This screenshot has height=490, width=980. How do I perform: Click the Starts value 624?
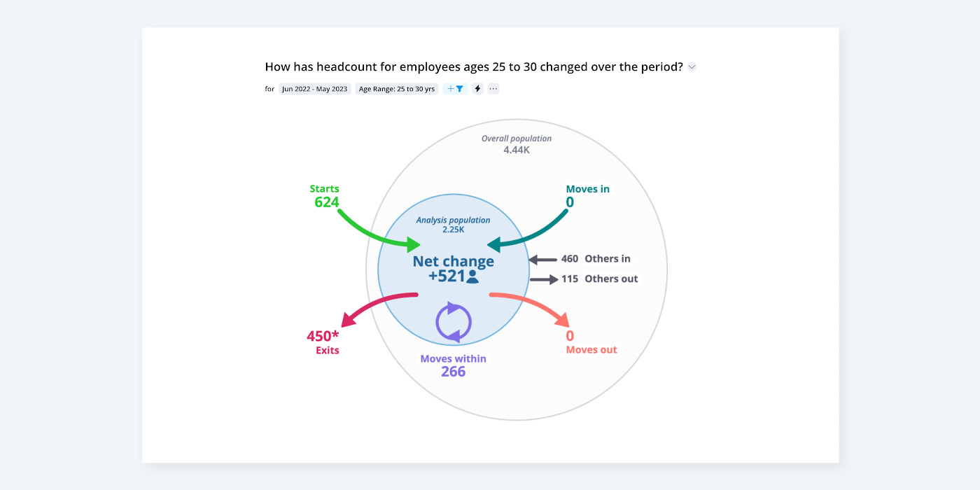click(x=326, y=203)
